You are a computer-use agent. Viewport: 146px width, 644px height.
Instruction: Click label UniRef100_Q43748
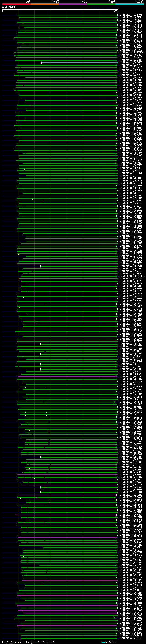click(x=131, y=32)
